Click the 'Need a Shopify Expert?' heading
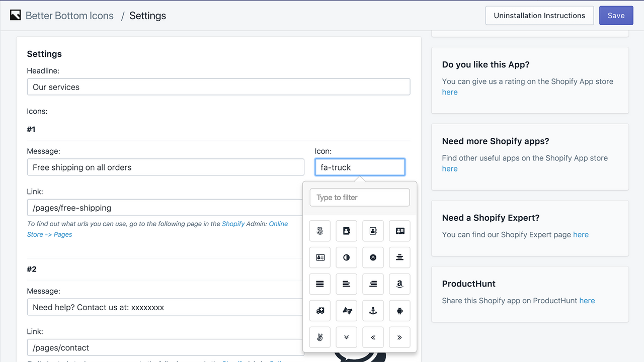This screenshot has width=644, height=362. [491, 218]
